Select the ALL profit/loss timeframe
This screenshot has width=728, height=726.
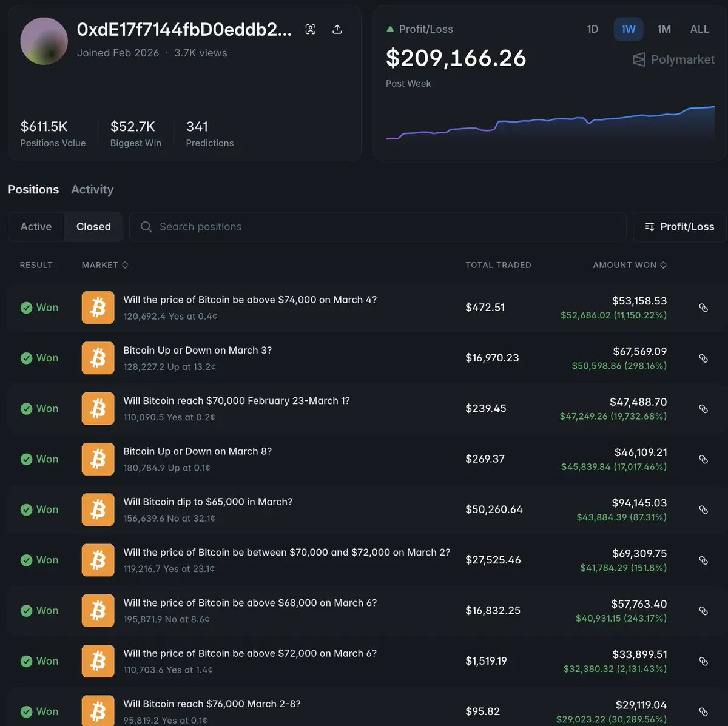pyautogui.click(x=699, y=29)
